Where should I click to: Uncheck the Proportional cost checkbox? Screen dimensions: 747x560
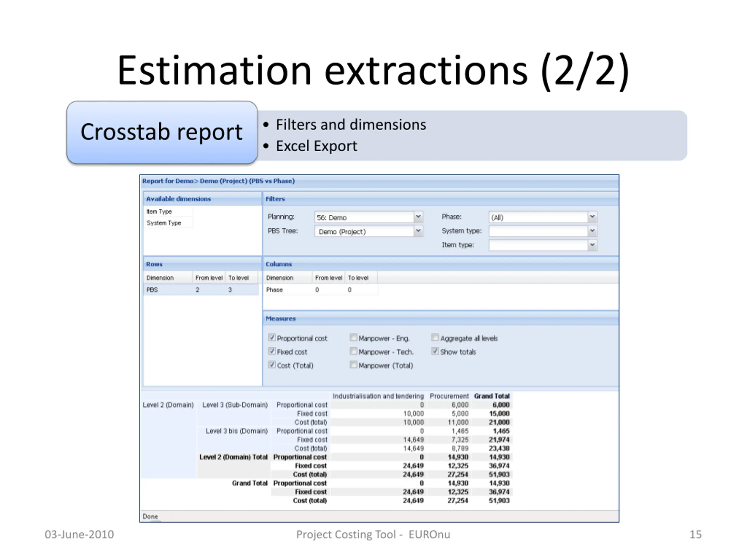[x=272, y=337]
